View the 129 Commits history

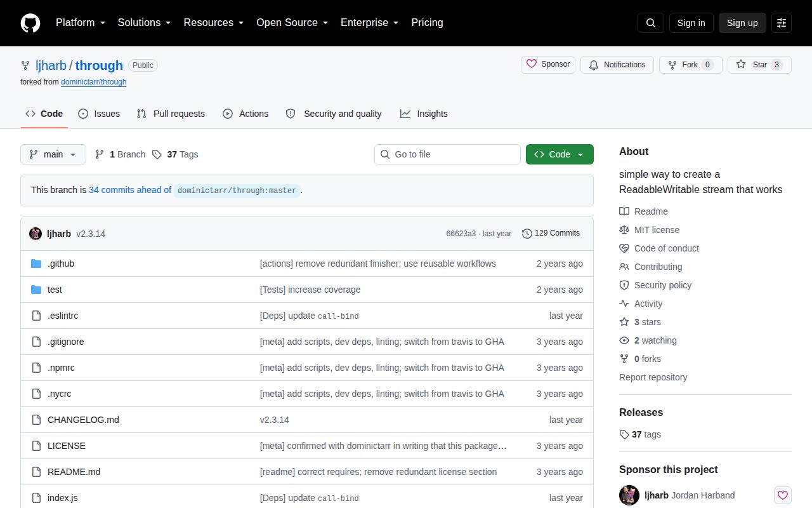coord(551,233)
